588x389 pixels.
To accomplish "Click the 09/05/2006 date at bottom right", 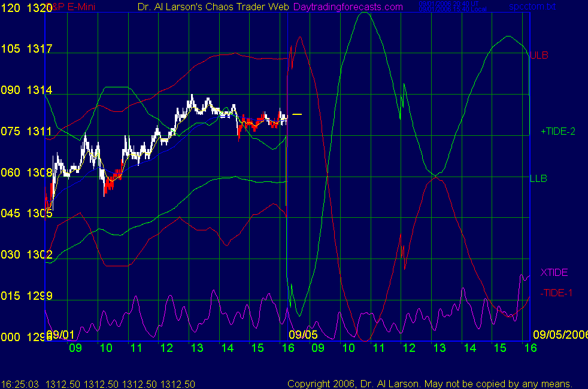I will coord(558,334).
